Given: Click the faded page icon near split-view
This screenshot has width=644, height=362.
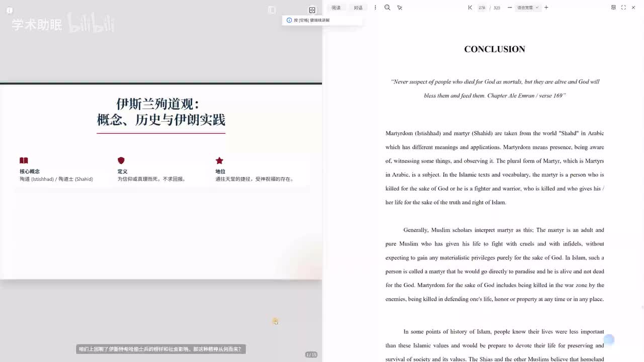Looking at the screenshot, I should click(x=272, y=10).
